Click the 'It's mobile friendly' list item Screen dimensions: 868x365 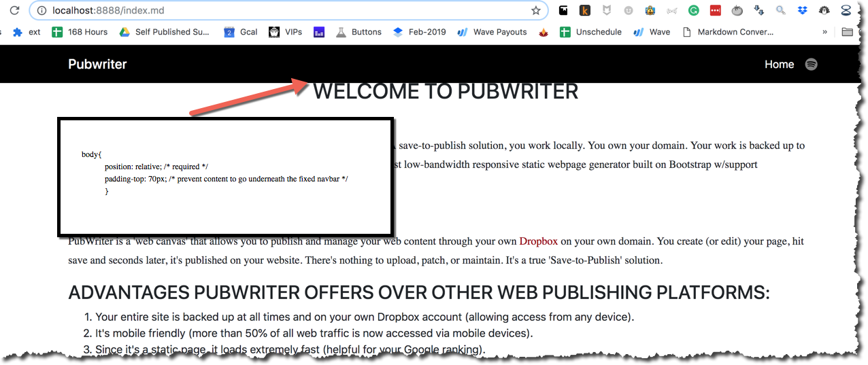click(x=314, y=333)
